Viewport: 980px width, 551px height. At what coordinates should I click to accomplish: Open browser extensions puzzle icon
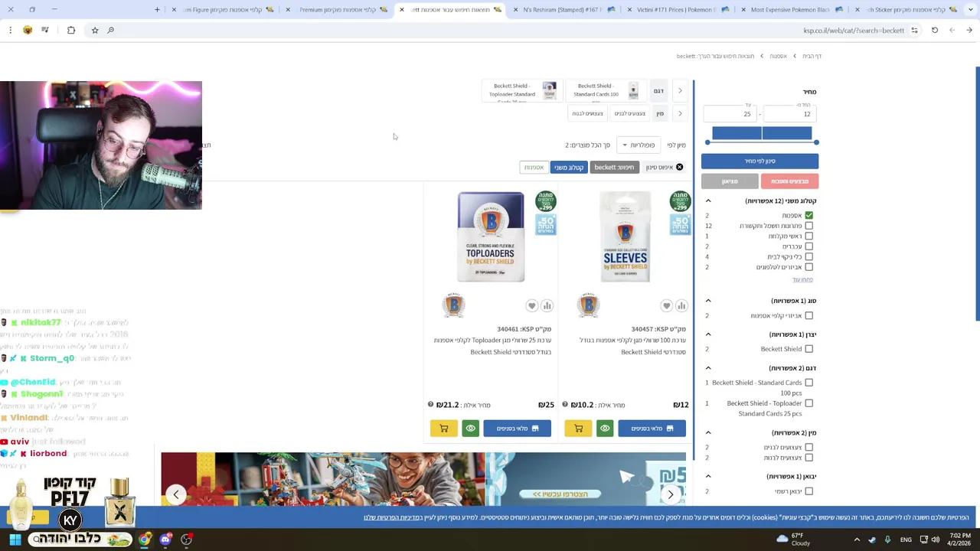tap(71, 30)
